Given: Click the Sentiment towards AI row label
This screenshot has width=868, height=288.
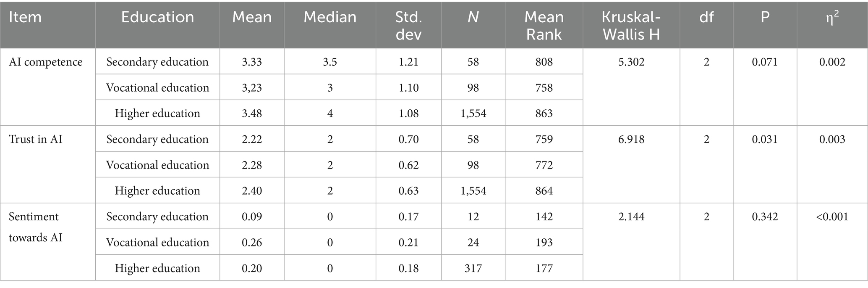Looking at the screenshot, I should [x=36, y=227].
